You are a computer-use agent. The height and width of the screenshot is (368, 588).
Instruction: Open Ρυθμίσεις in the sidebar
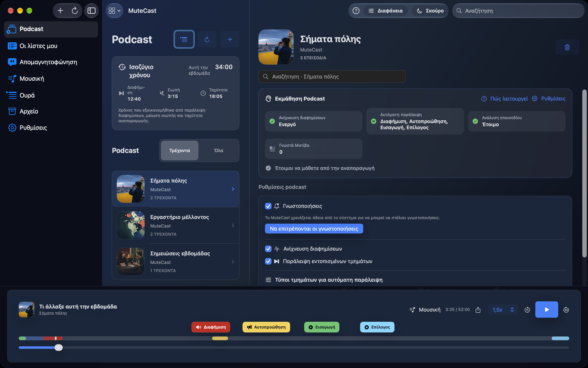coord(51,128)
